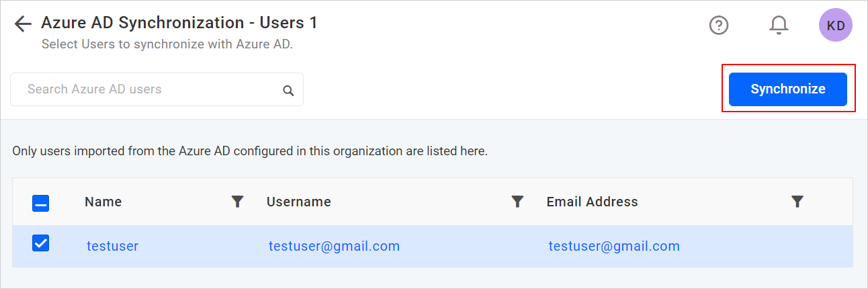The height and width of the screenshot is (289, 868).
Task: Click the Email Address column header
Action: click(x=592, y=202)
